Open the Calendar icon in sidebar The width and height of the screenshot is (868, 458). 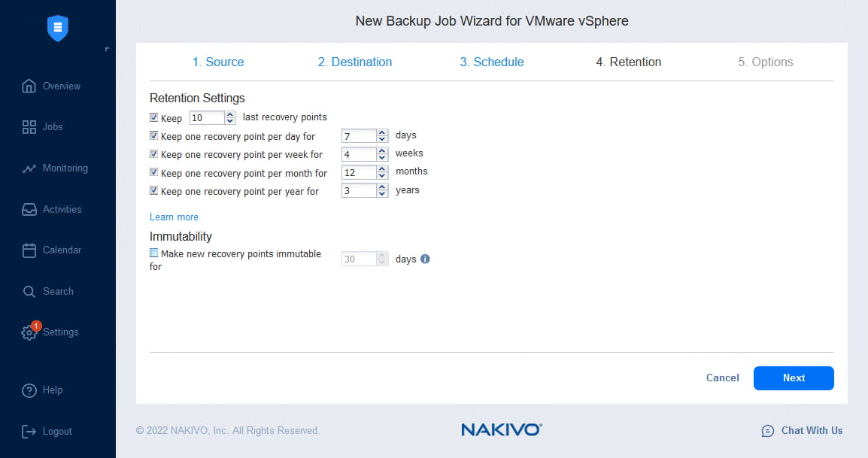tap(29, 250)
